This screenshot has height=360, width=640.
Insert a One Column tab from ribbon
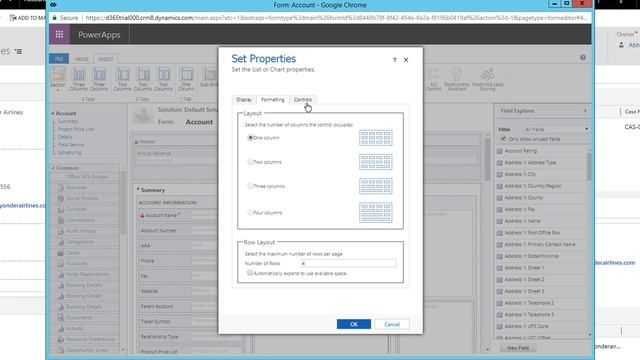click(x=186, y=80)
